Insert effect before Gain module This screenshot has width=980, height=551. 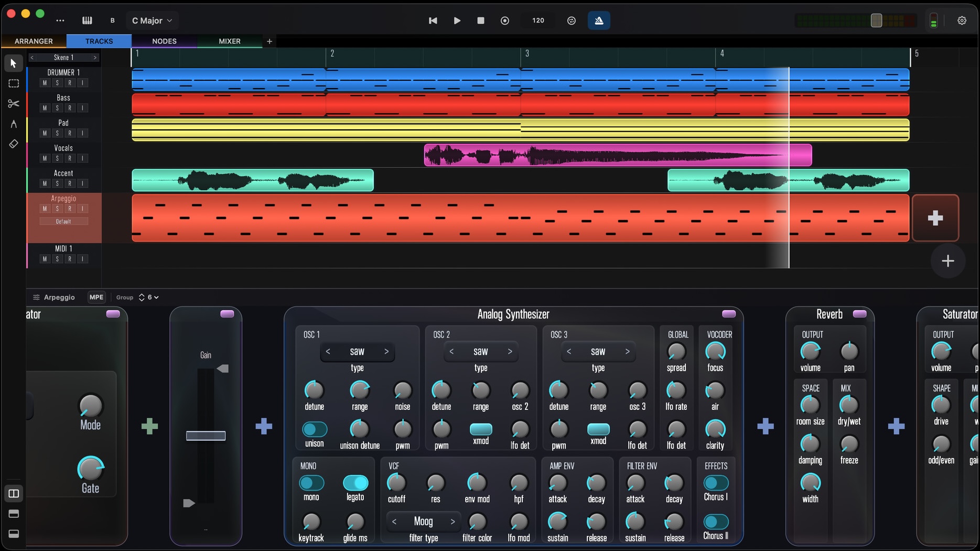(150, 426)
